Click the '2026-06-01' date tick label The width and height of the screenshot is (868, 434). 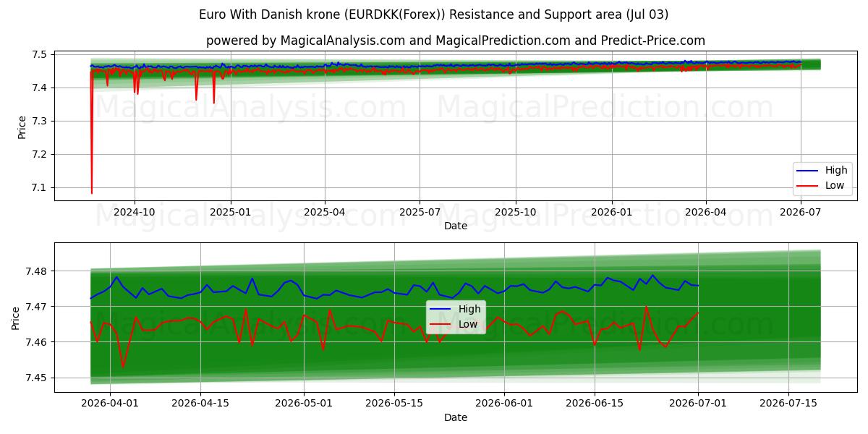click(504, 404)
